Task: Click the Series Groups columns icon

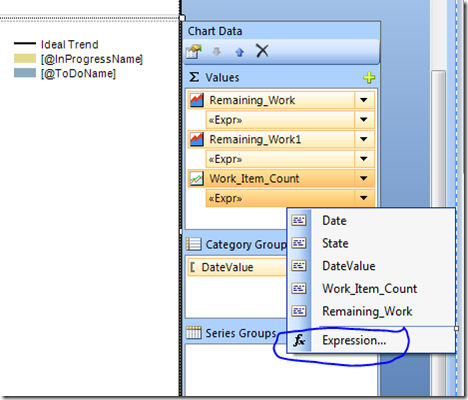Action: [194, 333]
